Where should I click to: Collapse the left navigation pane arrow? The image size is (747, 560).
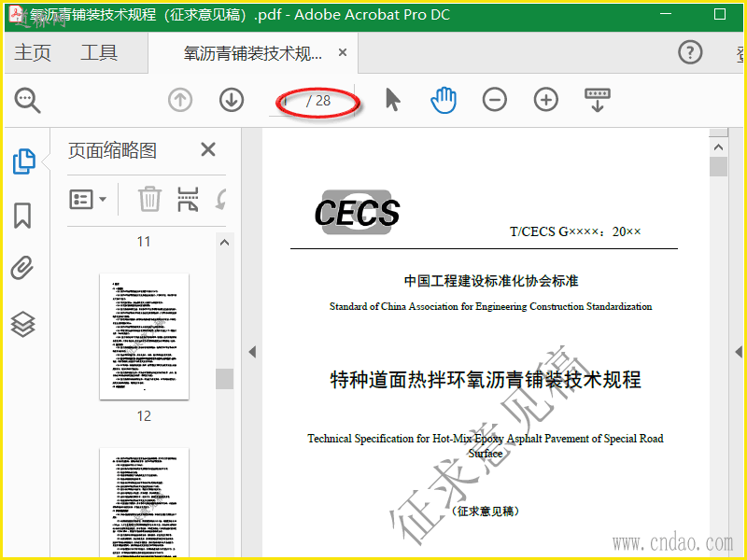[252, 352]
